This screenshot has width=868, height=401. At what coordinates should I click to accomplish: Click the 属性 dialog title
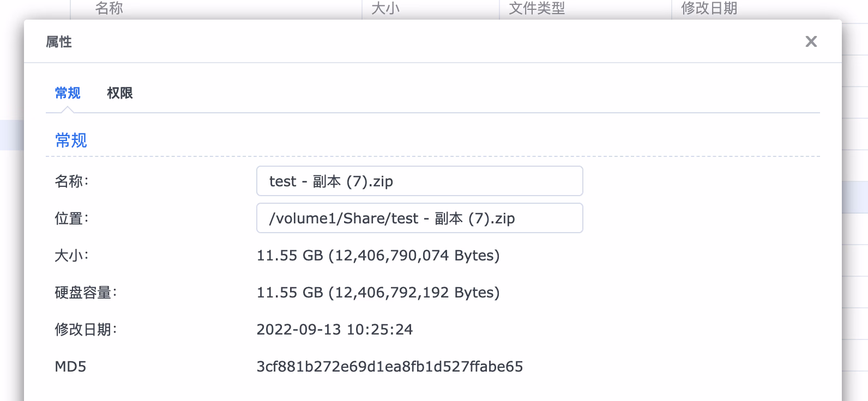click(59, 42)
